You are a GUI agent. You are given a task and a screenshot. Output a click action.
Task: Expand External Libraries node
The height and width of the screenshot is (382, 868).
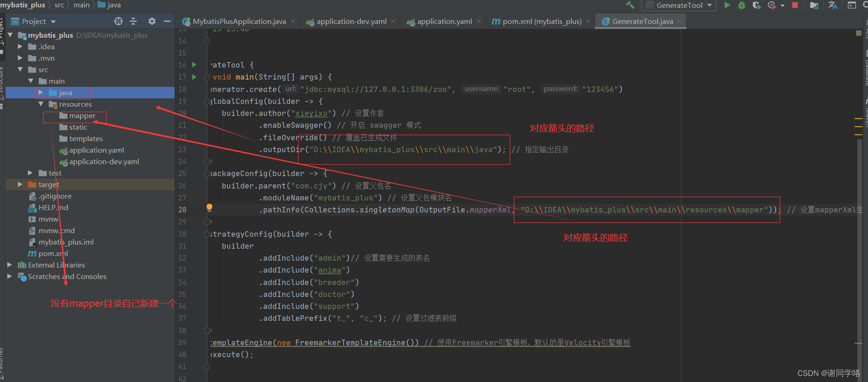[10, 265]
